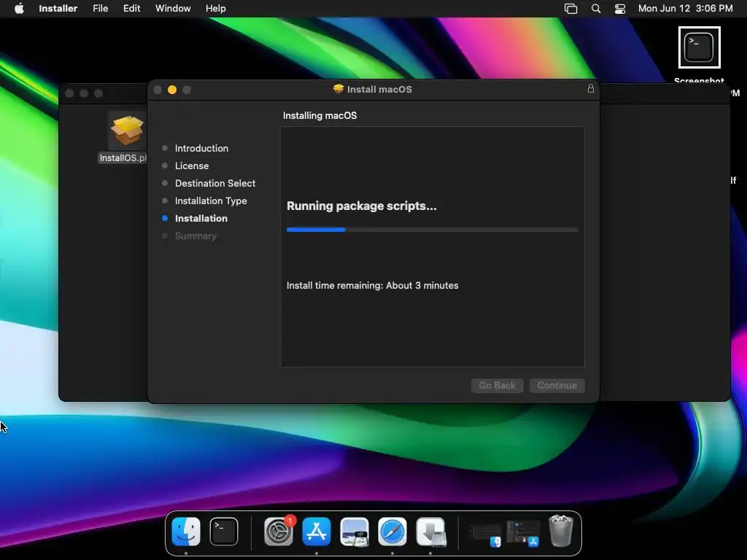The height and width of the screenshot is (560, 747).
Task: Click the Continue button
Action: pyautogui.click(x=557, y=385)
